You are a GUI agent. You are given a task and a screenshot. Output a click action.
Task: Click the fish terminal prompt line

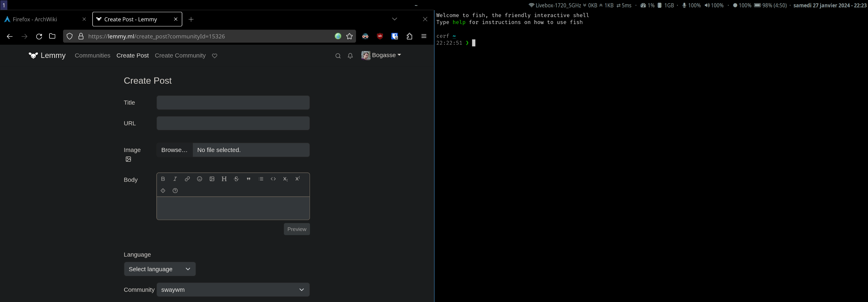456,43
